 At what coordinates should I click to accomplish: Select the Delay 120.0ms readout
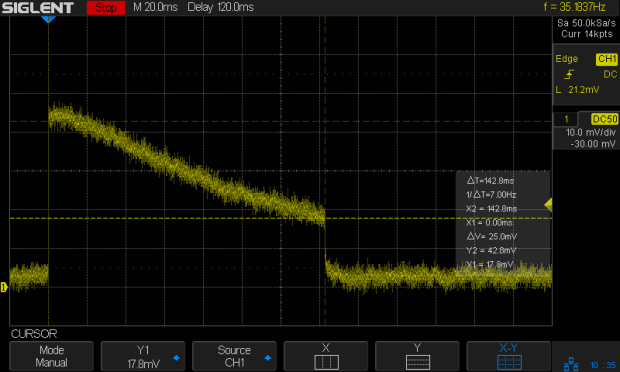220,7
